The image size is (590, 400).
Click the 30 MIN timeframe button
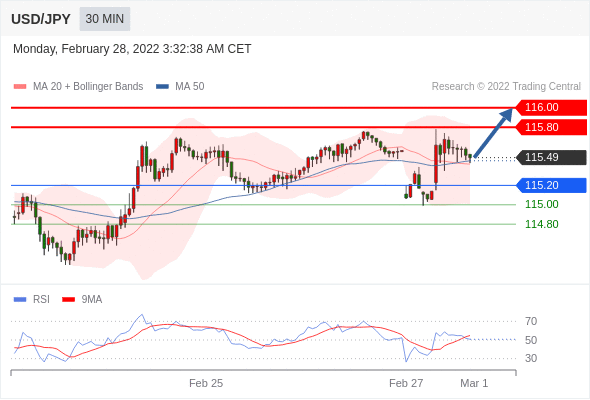105,19
